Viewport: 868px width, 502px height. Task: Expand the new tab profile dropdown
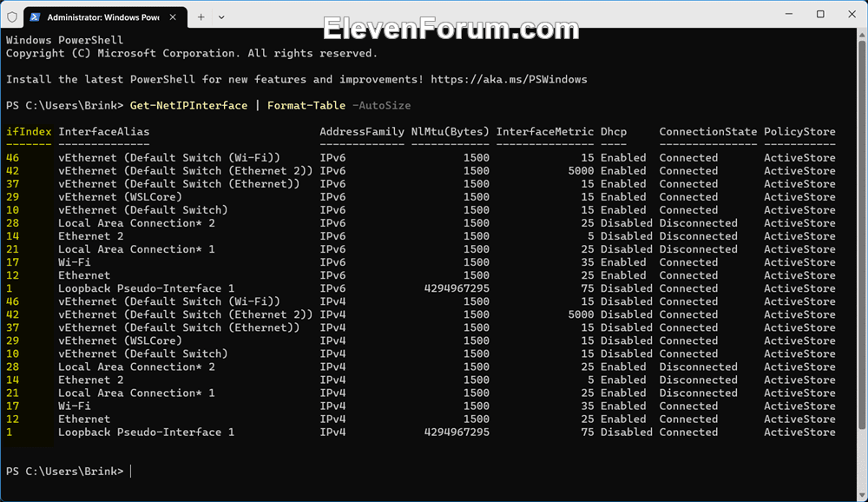click(x=221, y=17)
